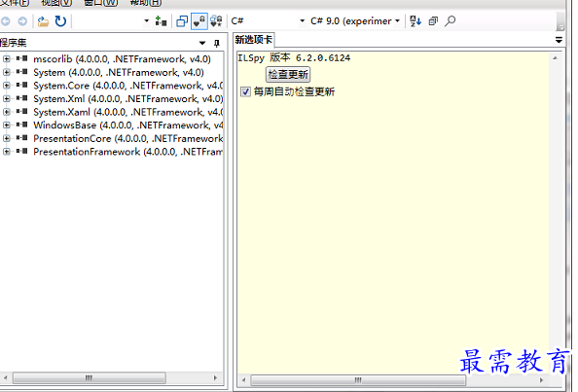Screen dimensions: 578x392
Task: Select System (4.0.0.0, .NETFramework, v4.0) row
Action: click(x=119, y=72)
